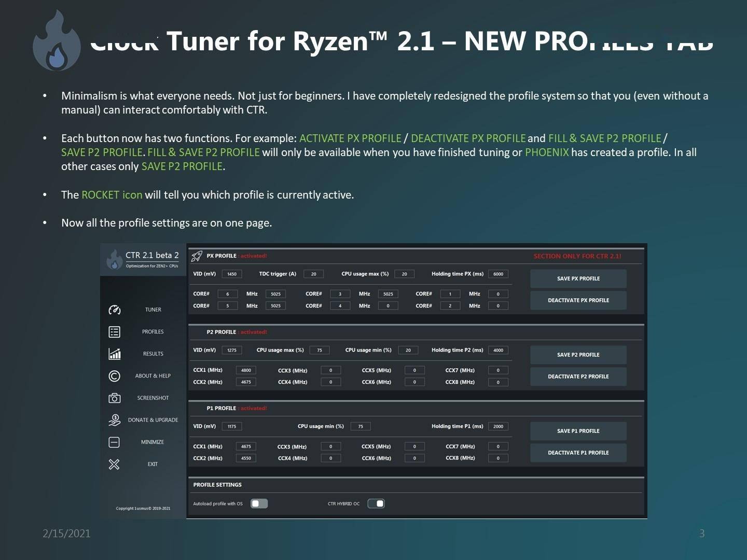Enable the Autoload profile with OS switch
747x560 pixels.
(x=259, y=503)
